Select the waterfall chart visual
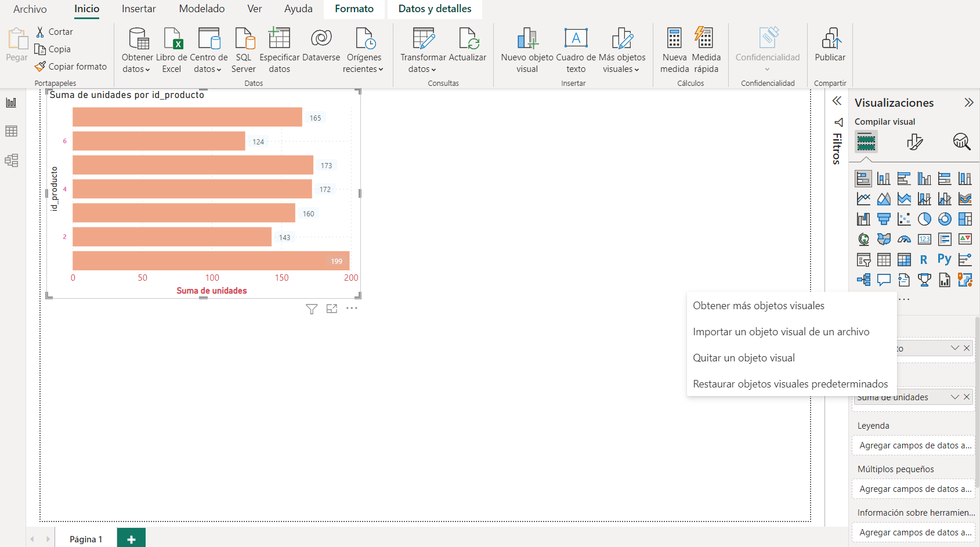Viewport: 980px width, 547px height. 863,219
